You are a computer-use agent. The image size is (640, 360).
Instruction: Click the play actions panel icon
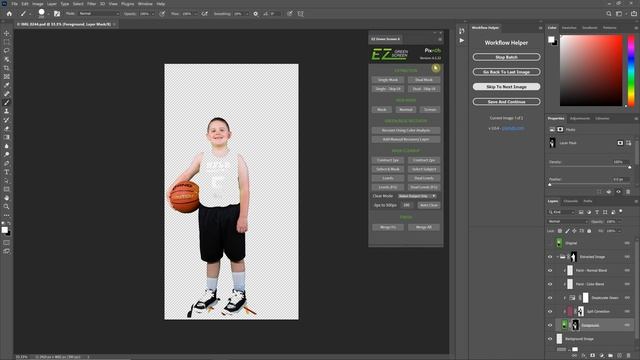click(462, 40)
